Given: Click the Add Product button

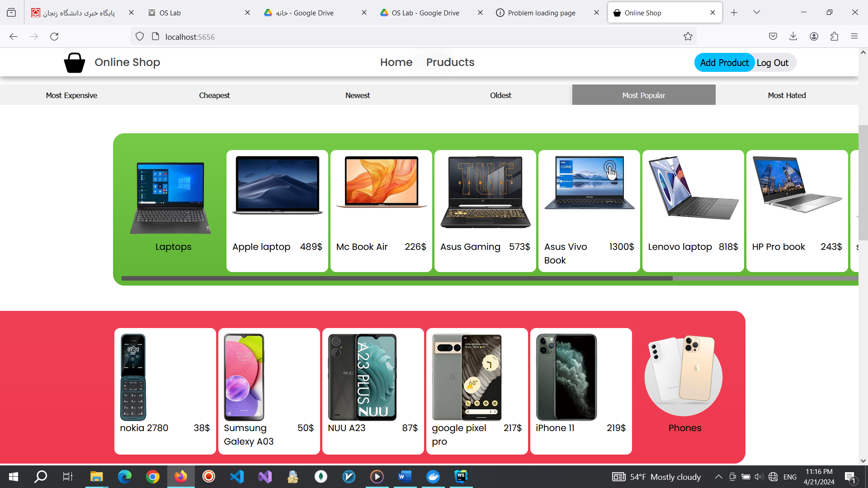Looking at the screenshot, I should pyautogui.click(x=724, y=63).
